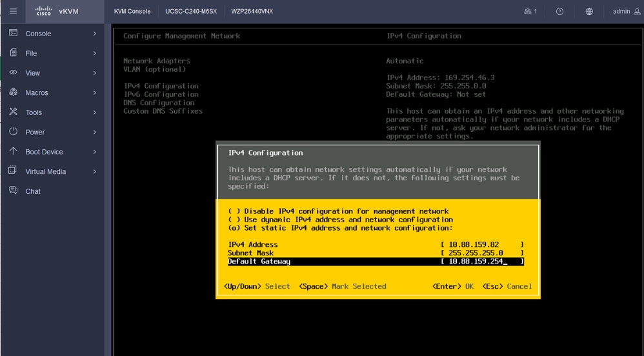
Task: Select the Tools menu item
Action: click(52, 112)
